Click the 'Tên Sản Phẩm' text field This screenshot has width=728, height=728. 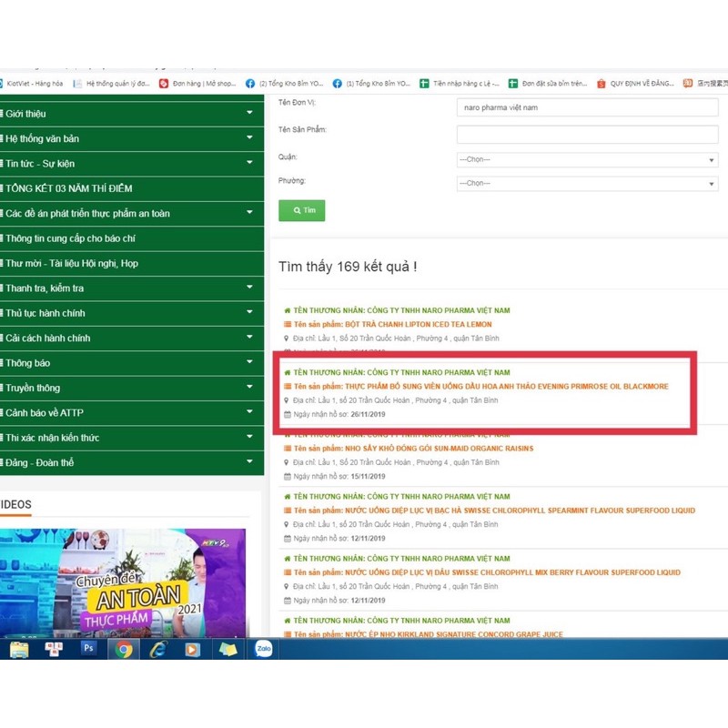coord(587,134)
